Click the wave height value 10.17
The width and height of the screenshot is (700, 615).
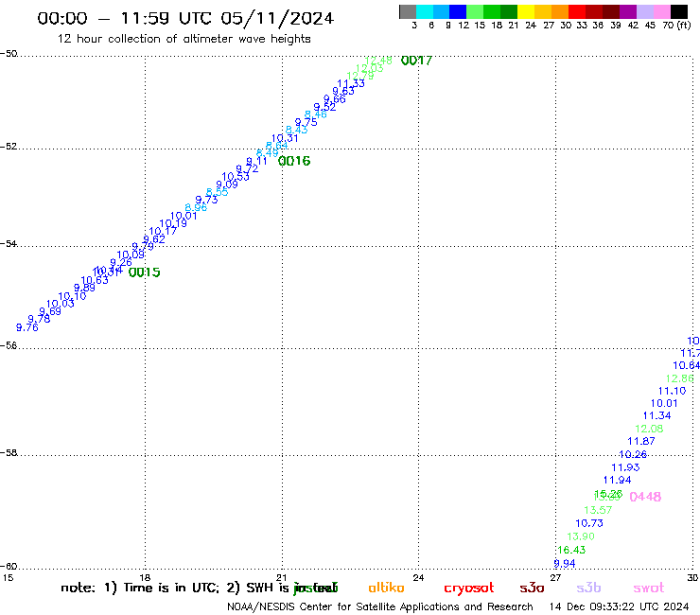pos(163,231)
